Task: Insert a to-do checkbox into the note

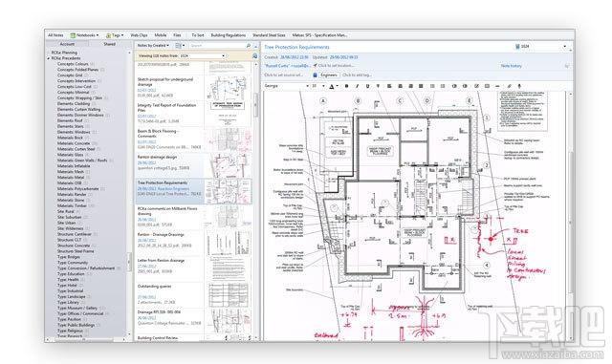Action: pos(476,86)
